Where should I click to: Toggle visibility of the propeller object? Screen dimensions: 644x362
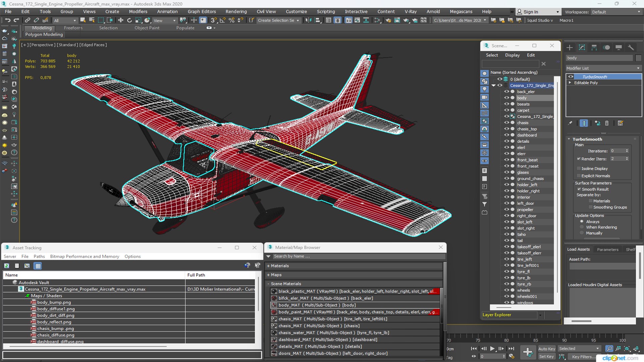(506, 209)
